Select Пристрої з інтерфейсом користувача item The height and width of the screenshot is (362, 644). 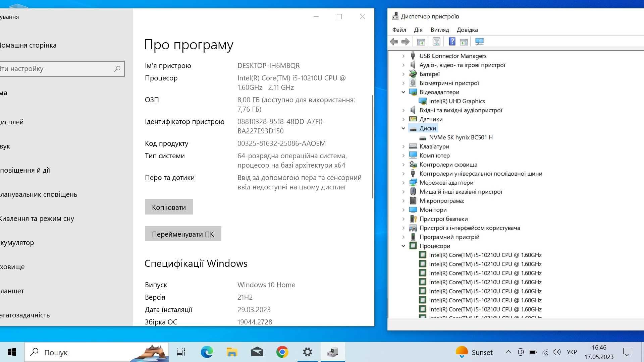470,228
